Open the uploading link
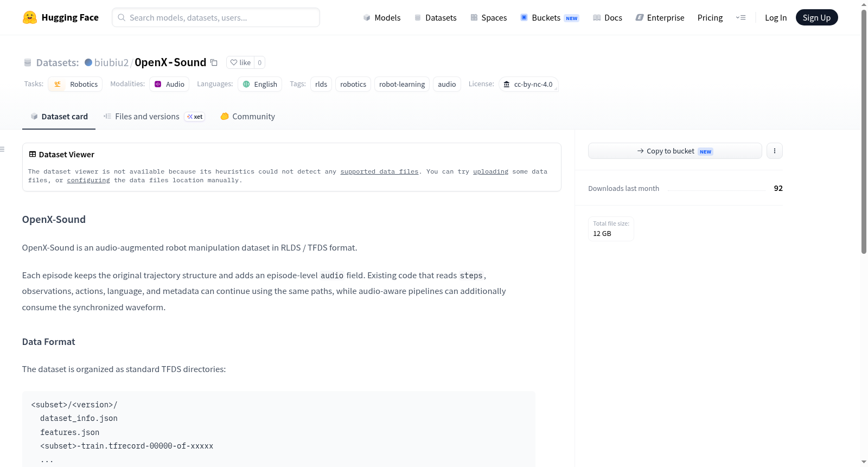 (490, 171)
